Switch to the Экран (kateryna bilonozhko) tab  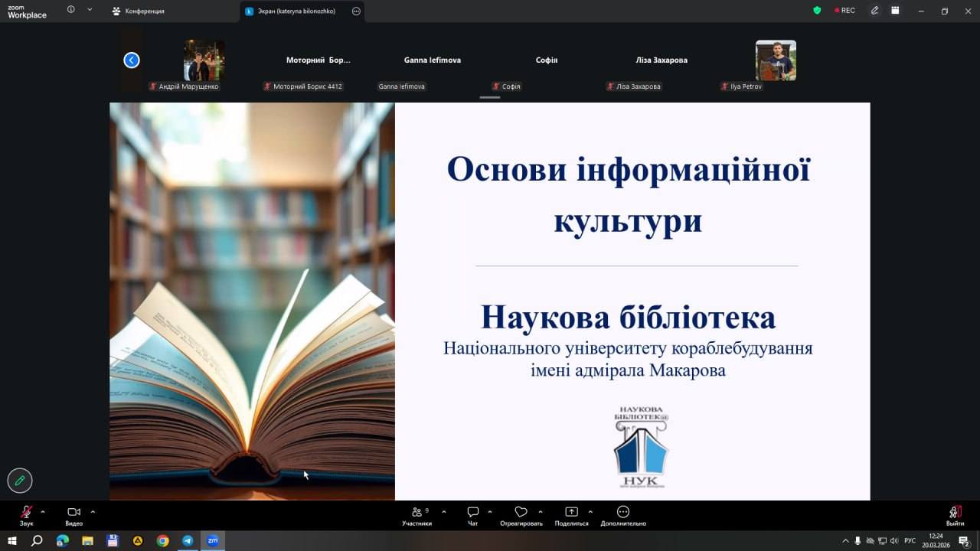[294, 11]
